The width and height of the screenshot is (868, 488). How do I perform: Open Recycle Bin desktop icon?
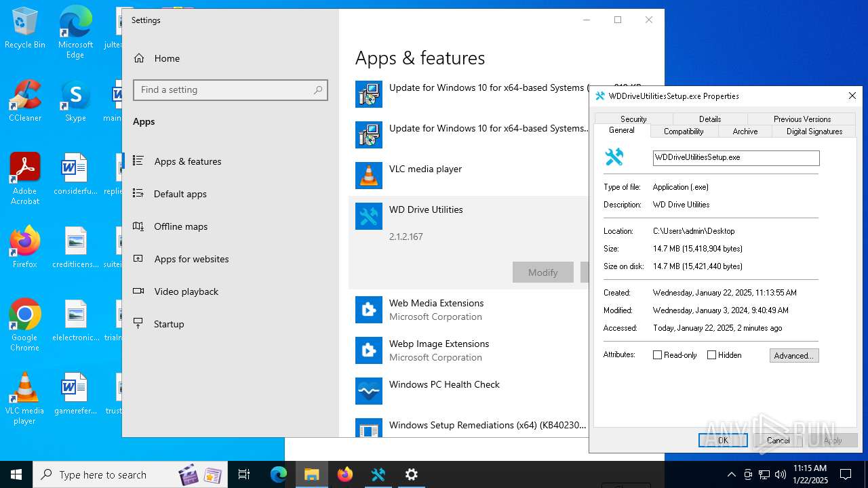pyautogui.click(x=24, y=28)
